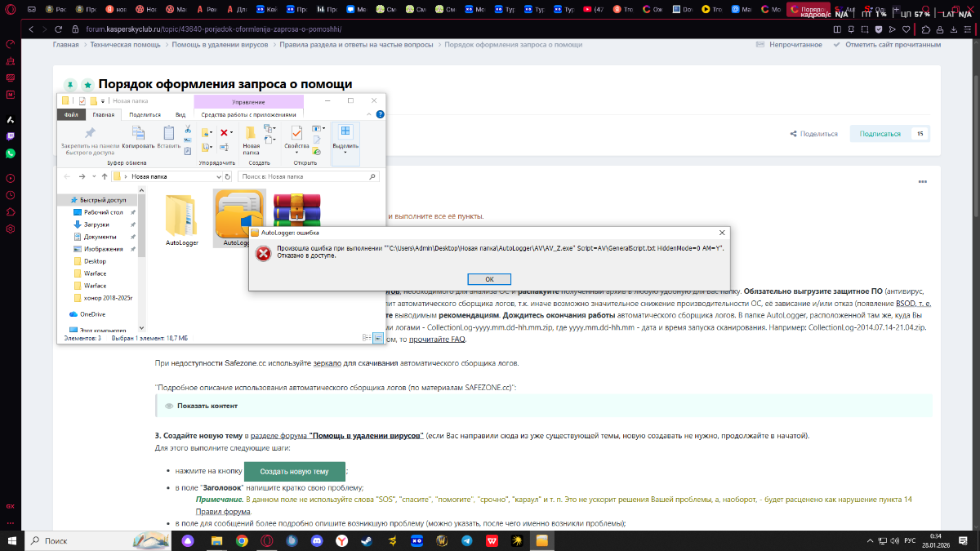980x551 pixels.
Task: Open the Discord app from the taskbar
Action: point(317,540)
